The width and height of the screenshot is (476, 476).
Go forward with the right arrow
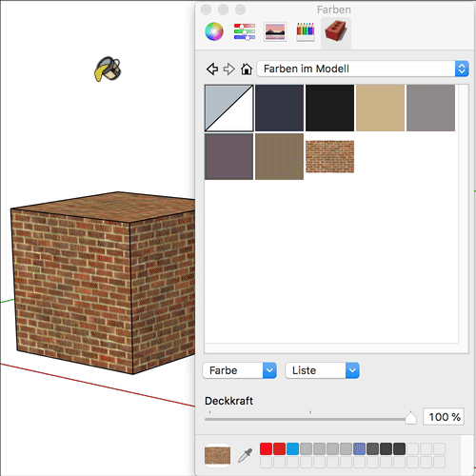229,69
